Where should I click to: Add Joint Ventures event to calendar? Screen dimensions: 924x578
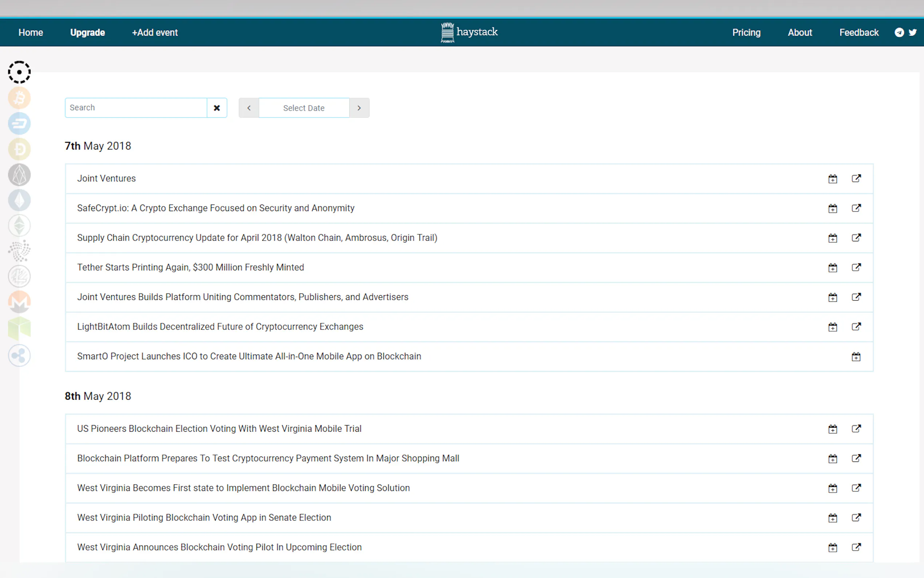[x=833, y=179]
